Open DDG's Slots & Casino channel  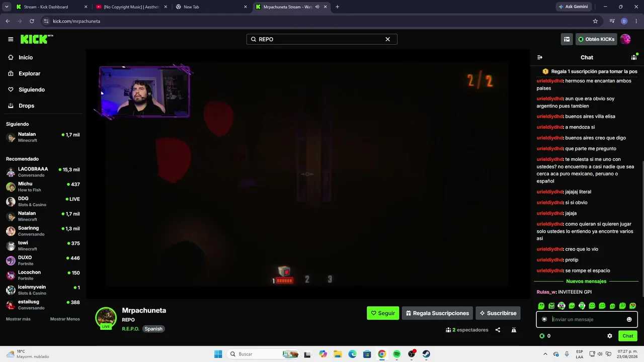(x=43, y=202)
